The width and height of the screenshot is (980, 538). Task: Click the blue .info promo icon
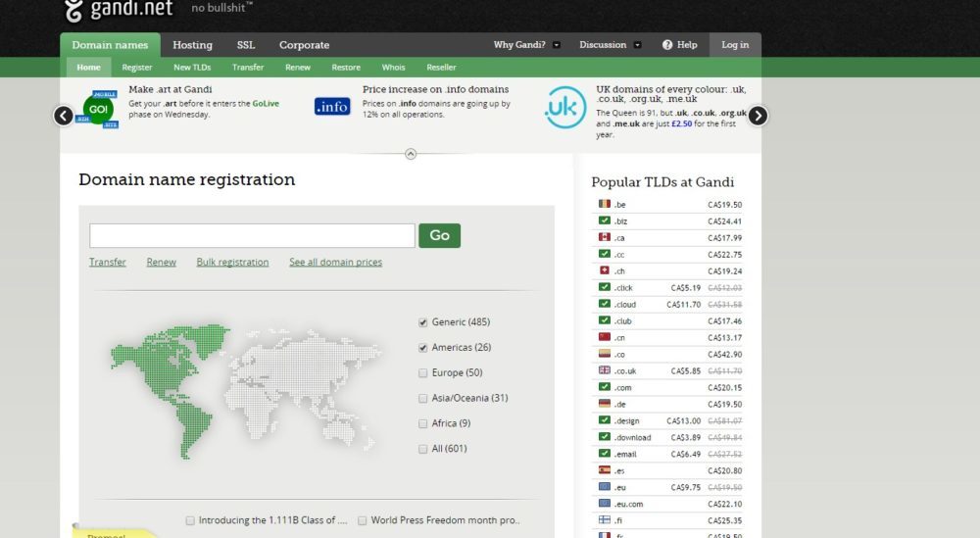tap(332, 107)
